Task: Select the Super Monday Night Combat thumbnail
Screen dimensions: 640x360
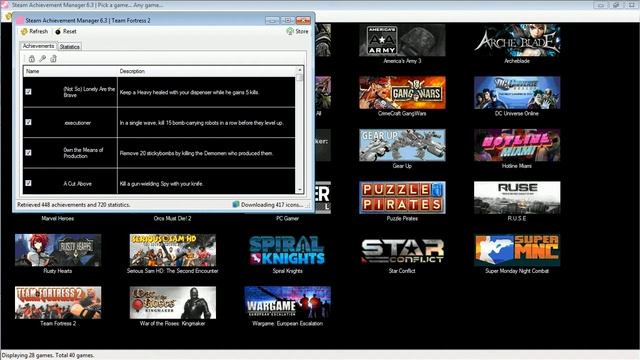Action: pyautogui.click(x=517, y=250)
